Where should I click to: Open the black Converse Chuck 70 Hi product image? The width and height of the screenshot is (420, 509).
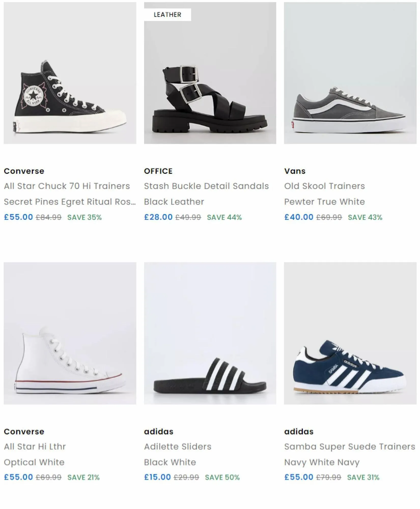70,97
